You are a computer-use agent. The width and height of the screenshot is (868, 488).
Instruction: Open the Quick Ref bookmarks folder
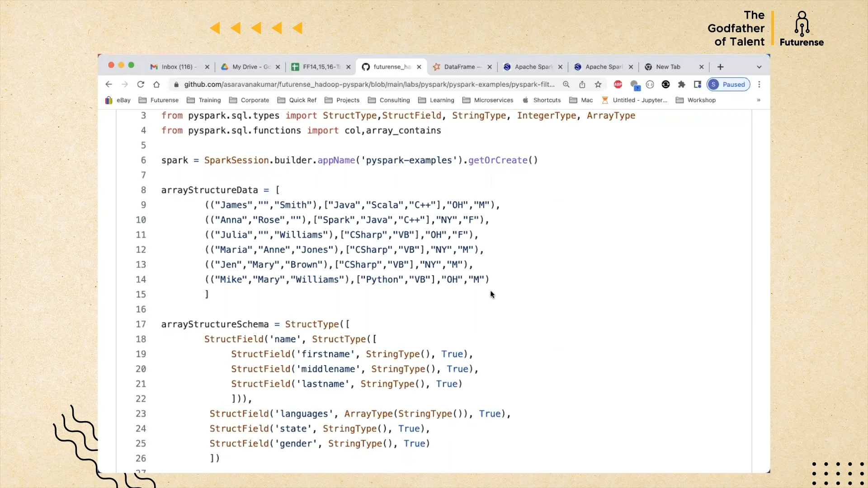[297, 100]
